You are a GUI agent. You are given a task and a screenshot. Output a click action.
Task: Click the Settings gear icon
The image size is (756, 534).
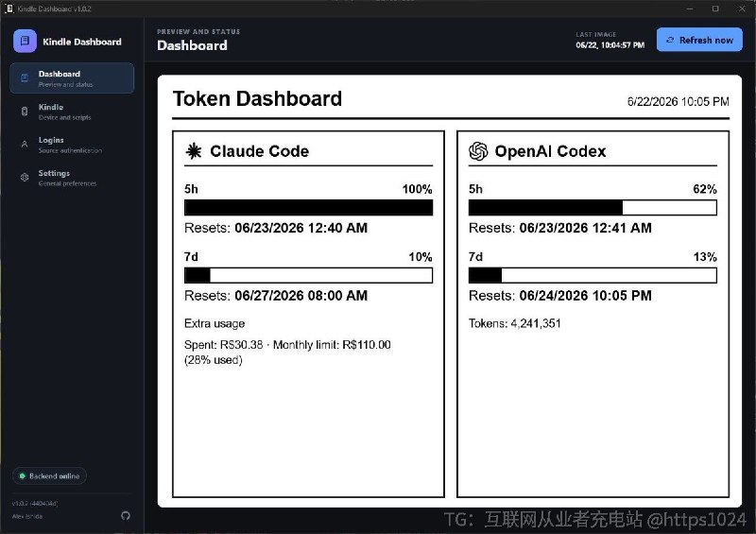25,178
